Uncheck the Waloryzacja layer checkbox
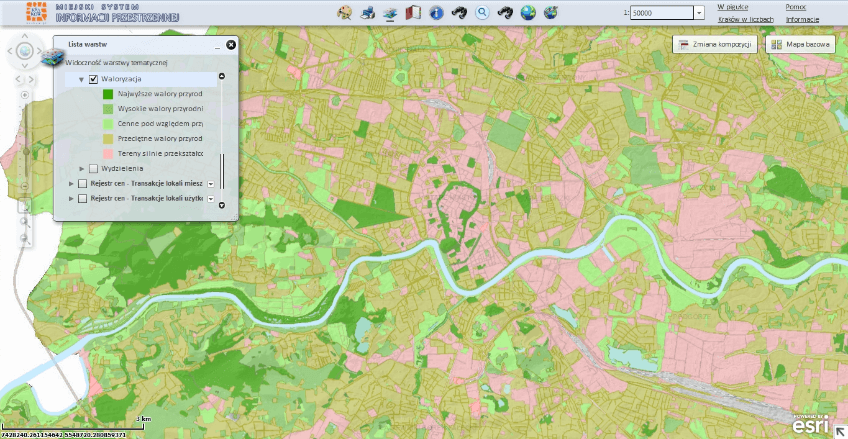The height and width of the screenshot is (439, 848). click(93, 79)
